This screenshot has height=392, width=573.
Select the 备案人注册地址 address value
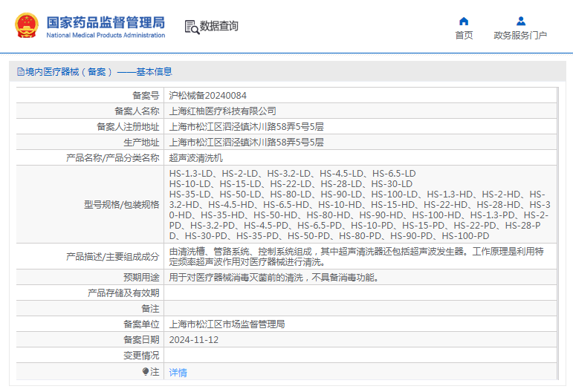(x=246, y=127)
